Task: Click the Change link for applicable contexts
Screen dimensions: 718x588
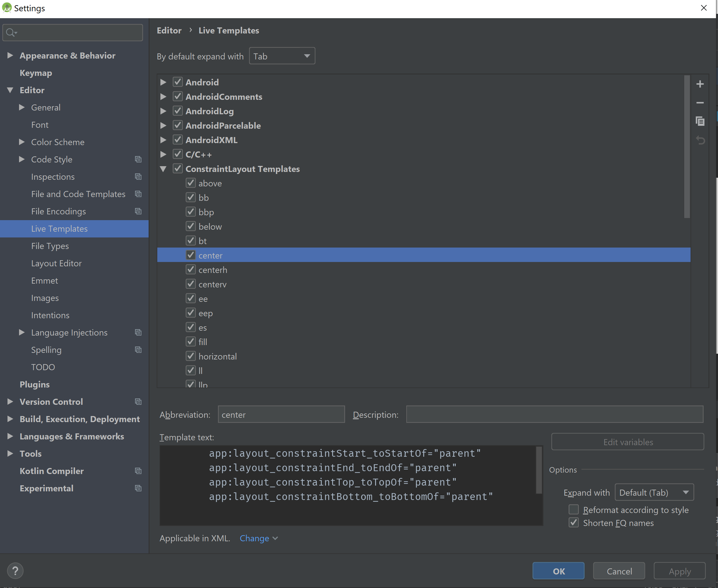Action: point(259,538)
